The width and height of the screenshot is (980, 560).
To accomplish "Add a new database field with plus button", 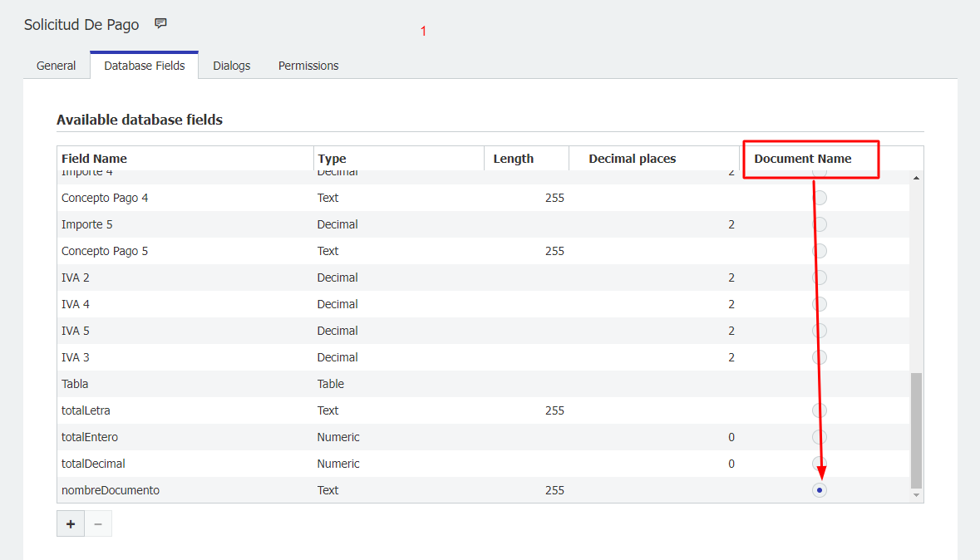I will pyautogui.click(x=71, y=524).
